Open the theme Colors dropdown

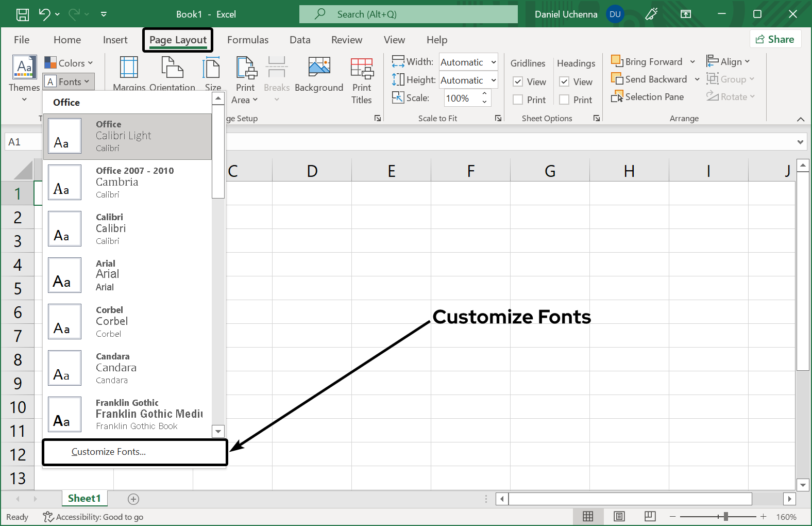tap(69, 63)
